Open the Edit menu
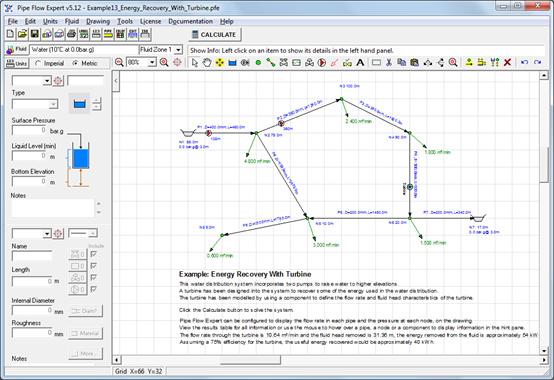554x380 pixels. click(30, 22)
